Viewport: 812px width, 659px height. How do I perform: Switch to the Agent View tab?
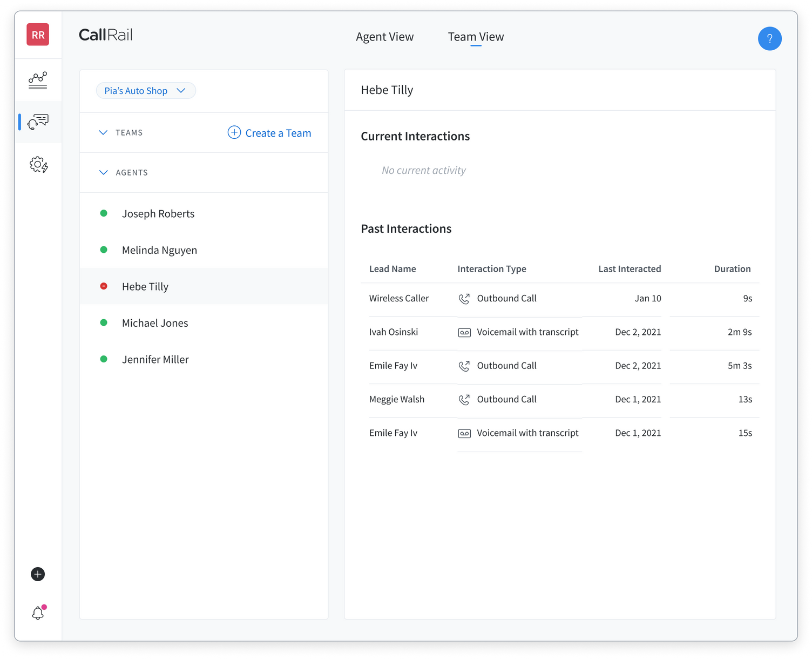[384, 37]
